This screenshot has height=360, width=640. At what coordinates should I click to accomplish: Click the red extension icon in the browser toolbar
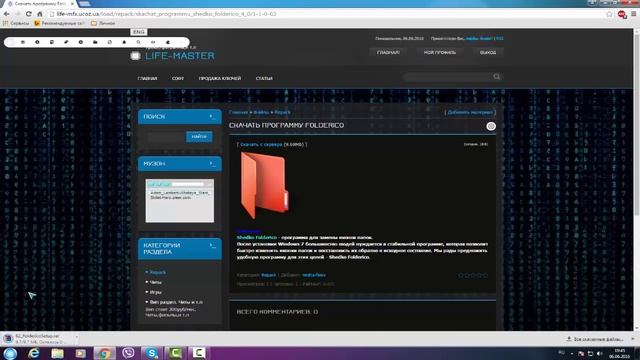click(622, 14)
